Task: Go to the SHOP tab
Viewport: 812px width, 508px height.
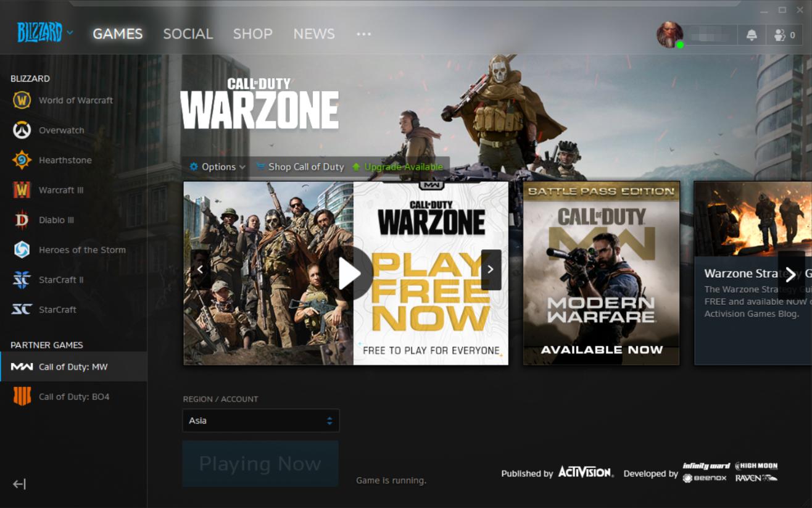Action: [252, 34]
